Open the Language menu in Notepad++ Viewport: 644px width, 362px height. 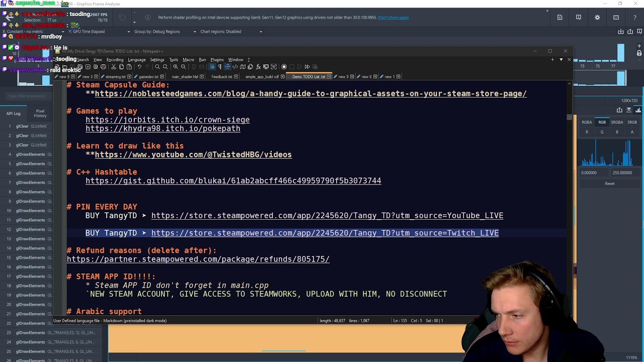point(137,59)
